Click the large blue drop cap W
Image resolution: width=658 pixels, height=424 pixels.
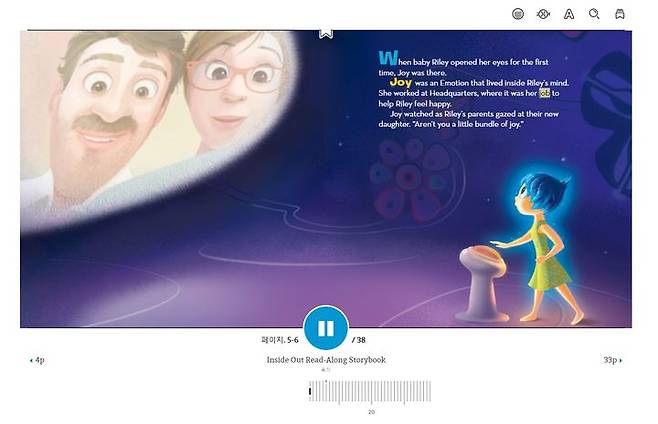388,58
